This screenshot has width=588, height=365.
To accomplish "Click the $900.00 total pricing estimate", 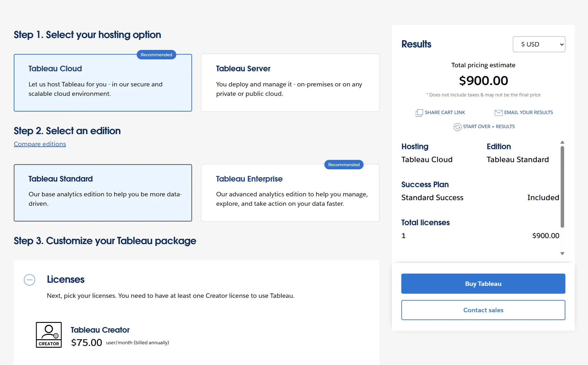I will point(483,81).
